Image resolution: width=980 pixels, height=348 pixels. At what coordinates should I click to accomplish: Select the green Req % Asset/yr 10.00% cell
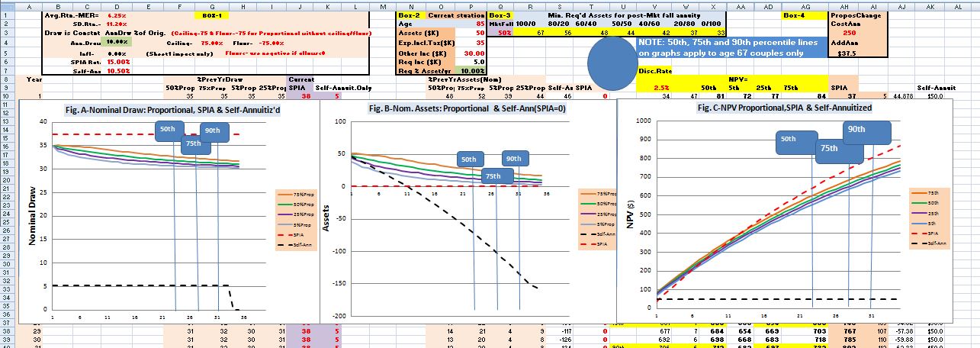pos(471,70)
